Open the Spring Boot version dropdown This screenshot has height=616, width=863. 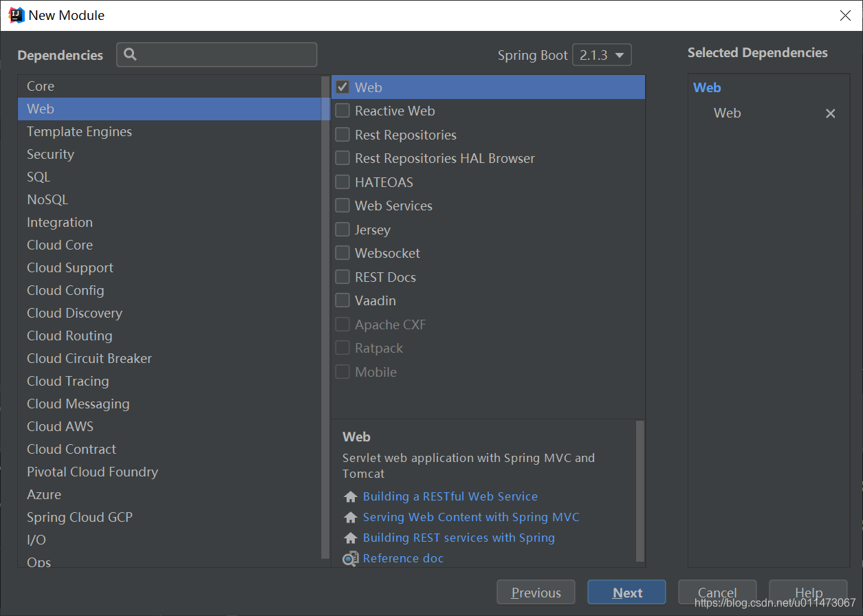tap(602, 55)
